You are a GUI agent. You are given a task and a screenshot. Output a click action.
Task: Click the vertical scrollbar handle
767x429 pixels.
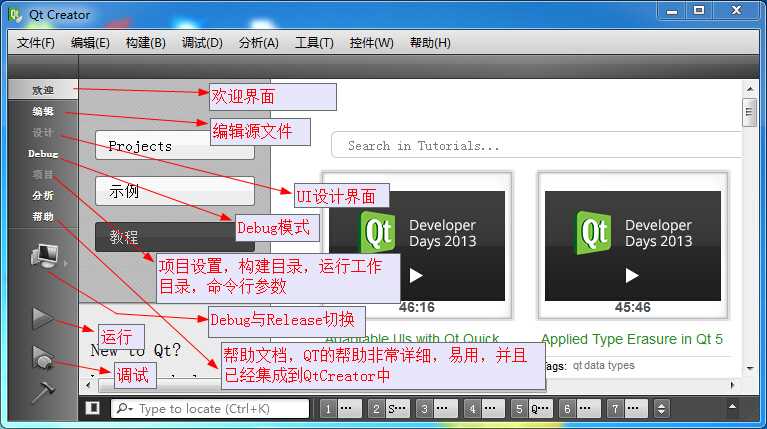749,113
